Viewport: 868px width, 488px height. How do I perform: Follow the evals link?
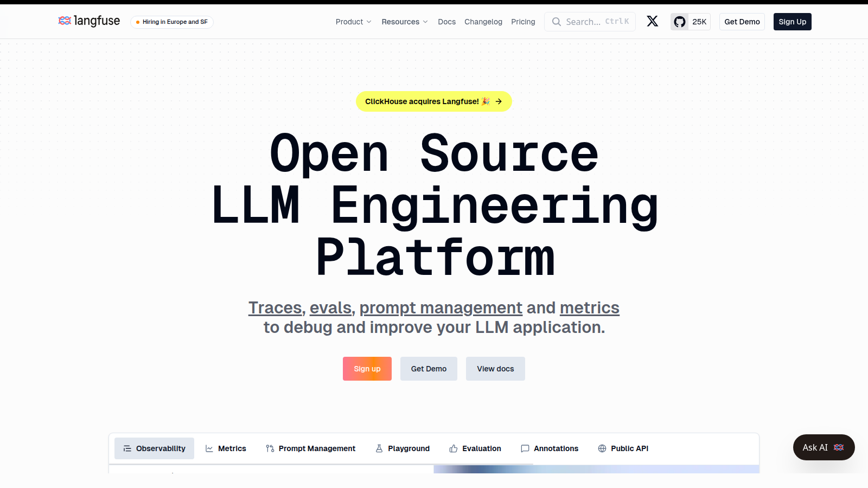[330, 307]
